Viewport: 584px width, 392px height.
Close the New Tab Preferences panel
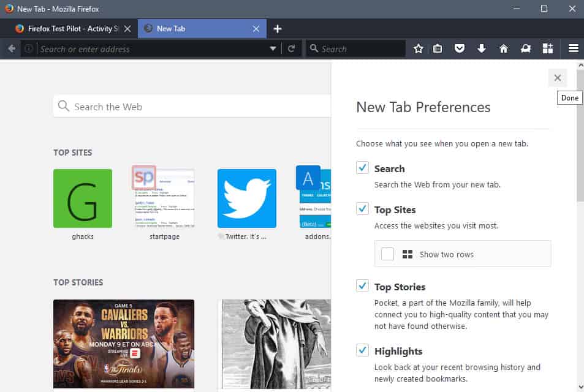557,78
